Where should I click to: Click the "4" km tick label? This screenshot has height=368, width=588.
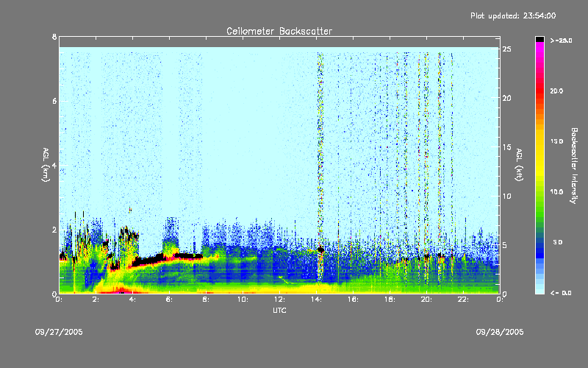(54, 165)
